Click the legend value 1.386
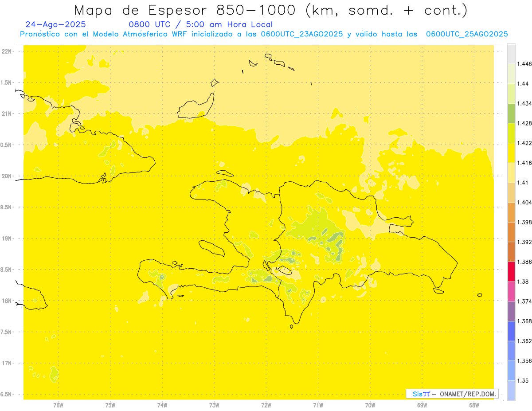Viewport: 532px width, 411px height. 524,262
